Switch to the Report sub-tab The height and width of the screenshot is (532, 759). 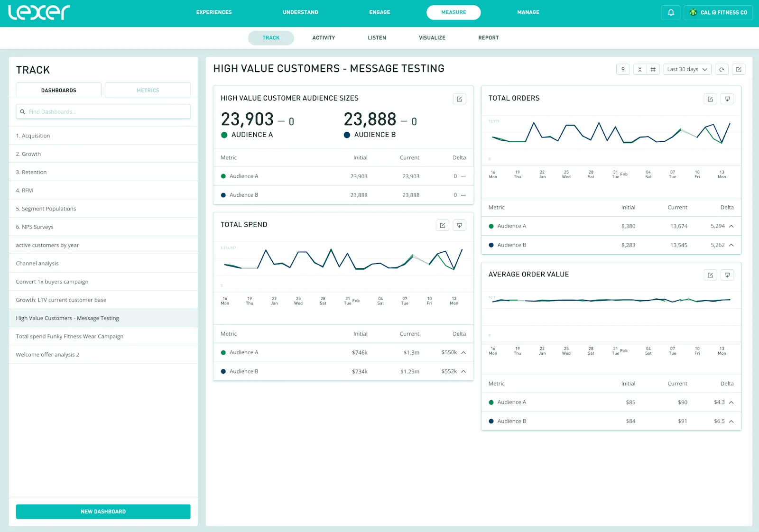pyautogui.click(x=488, y=38)
